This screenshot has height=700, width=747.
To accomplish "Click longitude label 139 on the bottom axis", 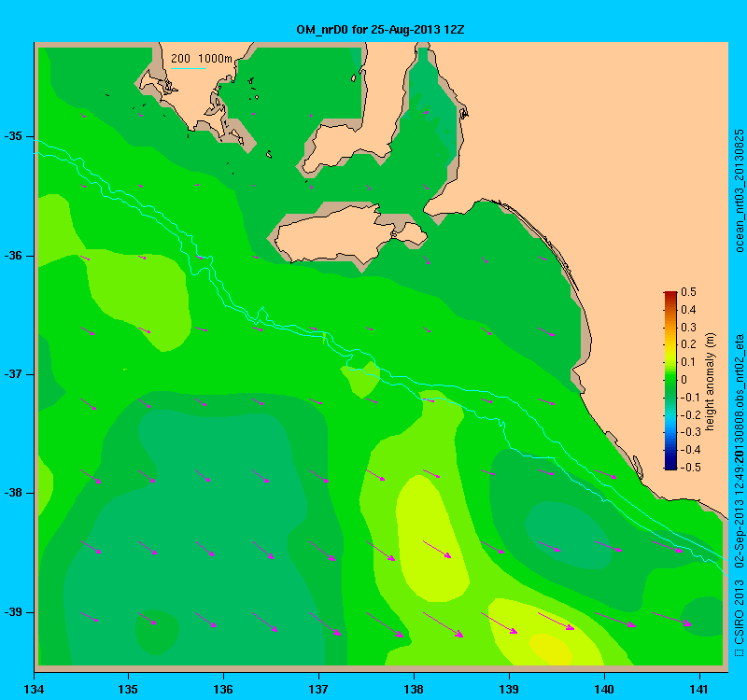I will pyautogui.click(x=509, y=689).
